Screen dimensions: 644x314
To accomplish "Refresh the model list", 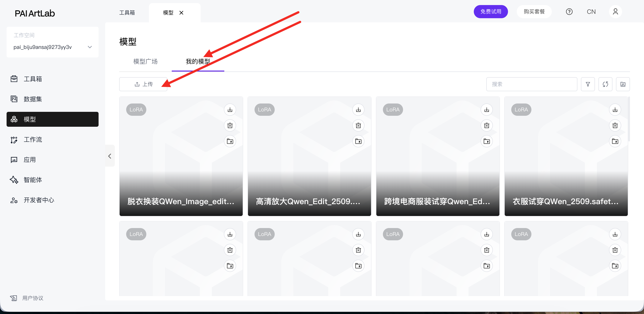I will pyautogui.click(x=605, y=84).
